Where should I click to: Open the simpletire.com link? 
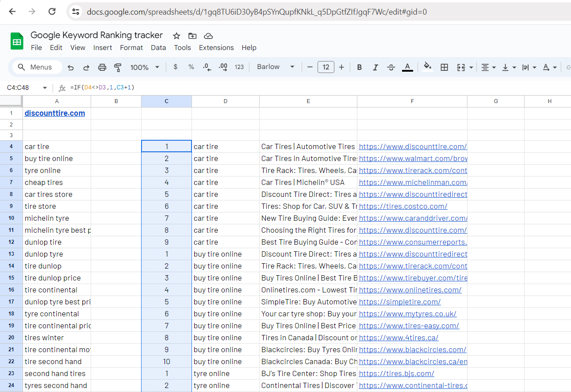pyautogui.click(x=400, y=302)
